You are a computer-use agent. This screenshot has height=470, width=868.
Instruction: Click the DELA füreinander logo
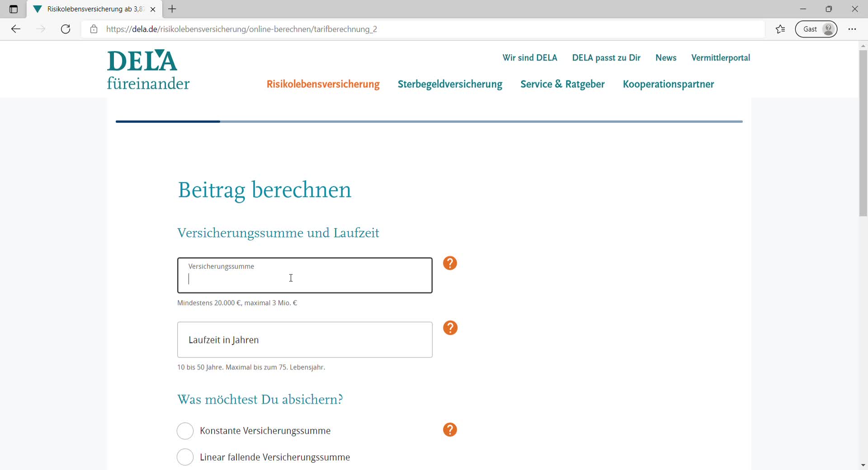(x=148, y=70)
